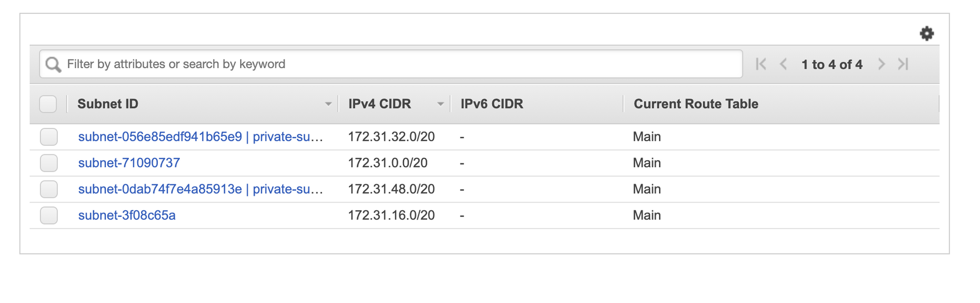This screenshot has height=303, width=980.
Task: Open the subnet-3f08c65a link
Action: pos(127,215)
